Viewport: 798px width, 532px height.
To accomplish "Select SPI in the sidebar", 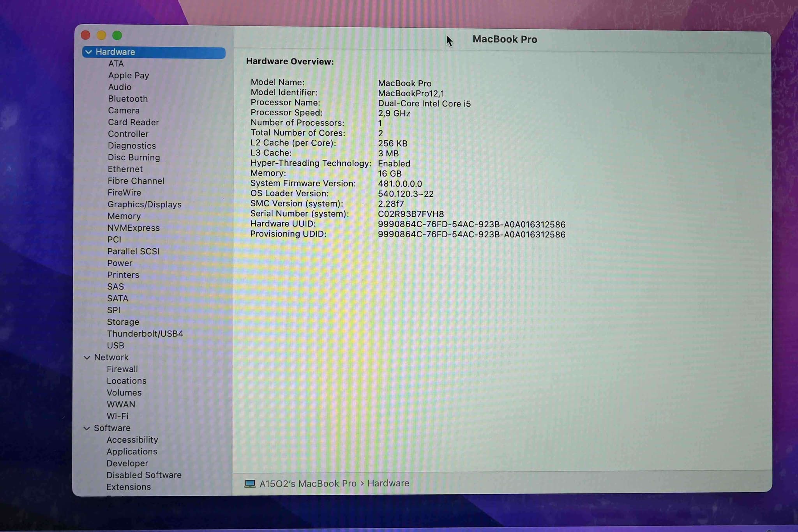I will 113,310.
